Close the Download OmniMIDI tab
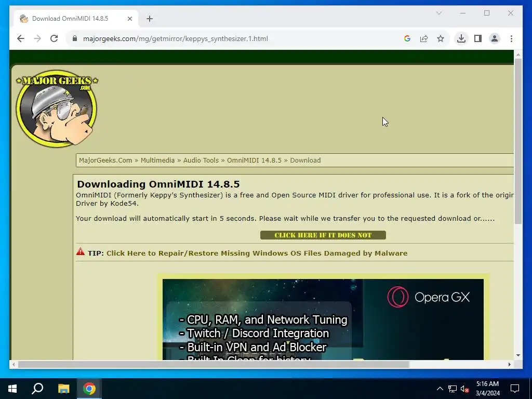The image size is (532, 399). click(x=129, y=19)
